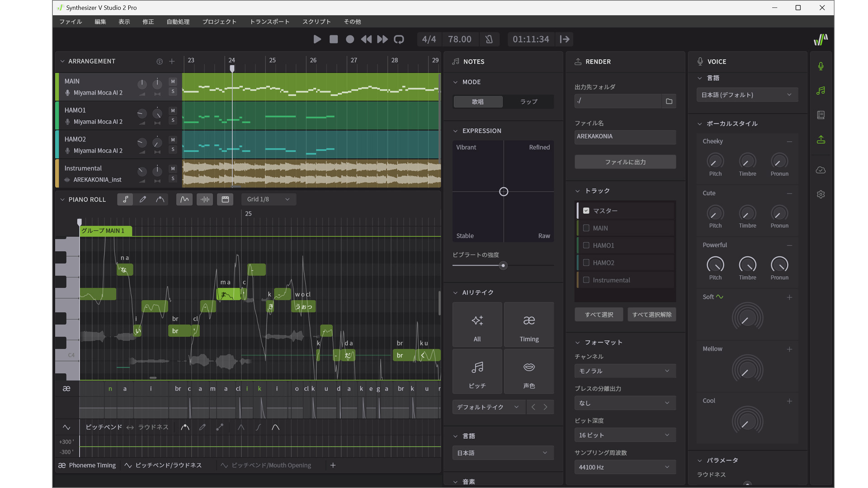
Task: Select the pencil tool in Piano Roll
Action: point(143,199)
